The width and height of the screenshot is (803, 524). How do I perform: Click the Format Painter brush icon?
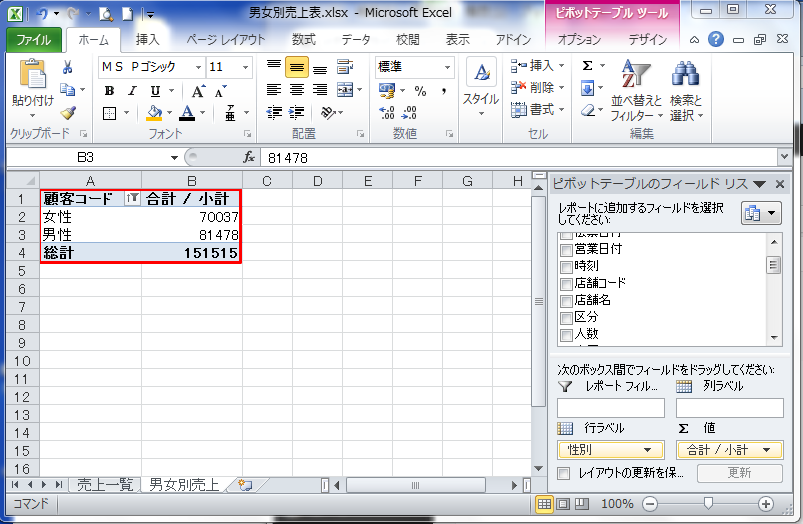pos(68,113)
